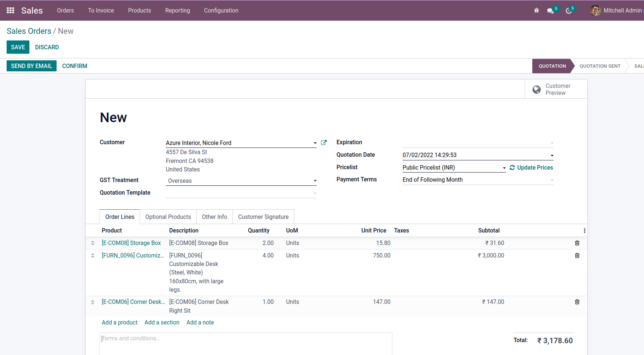Open the conversations chat icon
The height and width of the screenshot is (355, 644).
click(x=550, y=11)
